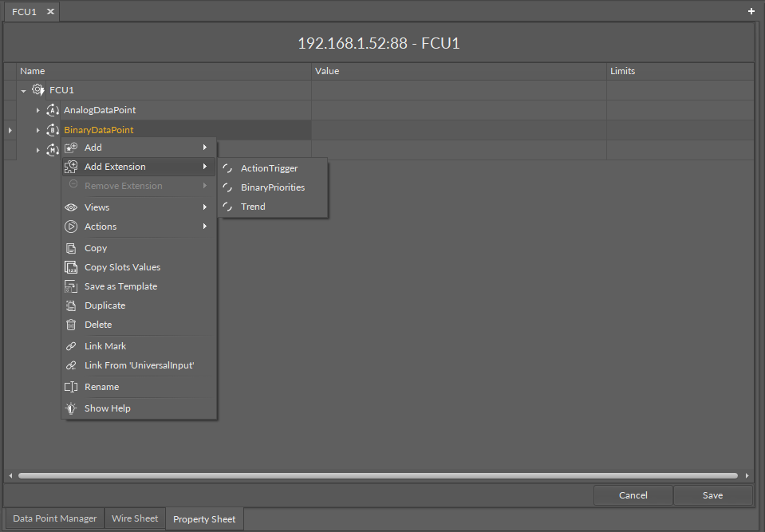Collapse the FCU1 tree node
Screen dimensions: 765x532
(24, 91)
